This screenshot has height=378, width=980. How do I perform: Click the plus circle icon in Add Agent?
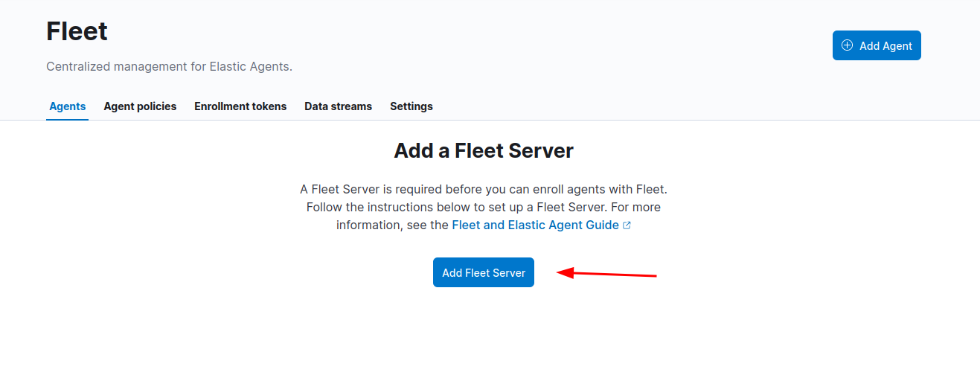click(847, 45)
